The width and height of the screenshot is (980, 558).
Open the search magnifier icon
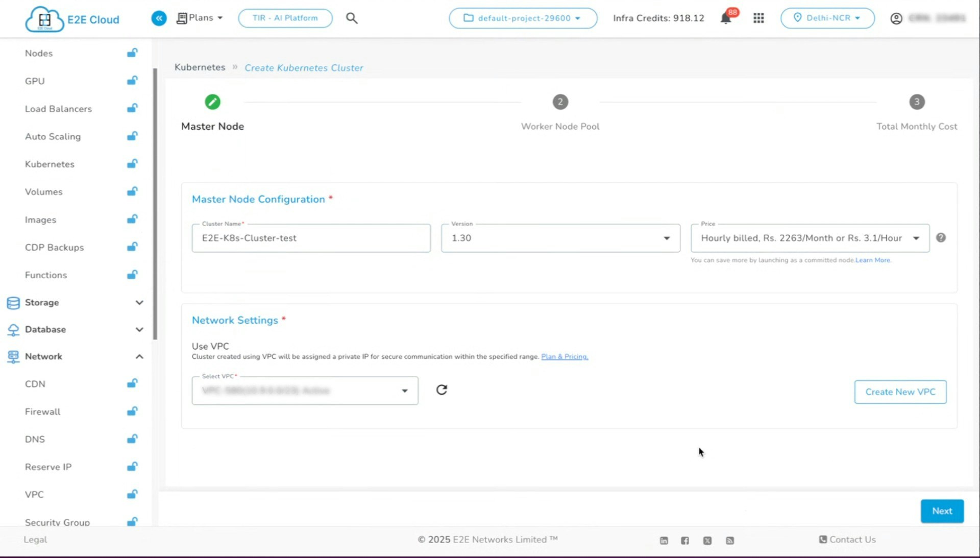pos(352,18)
